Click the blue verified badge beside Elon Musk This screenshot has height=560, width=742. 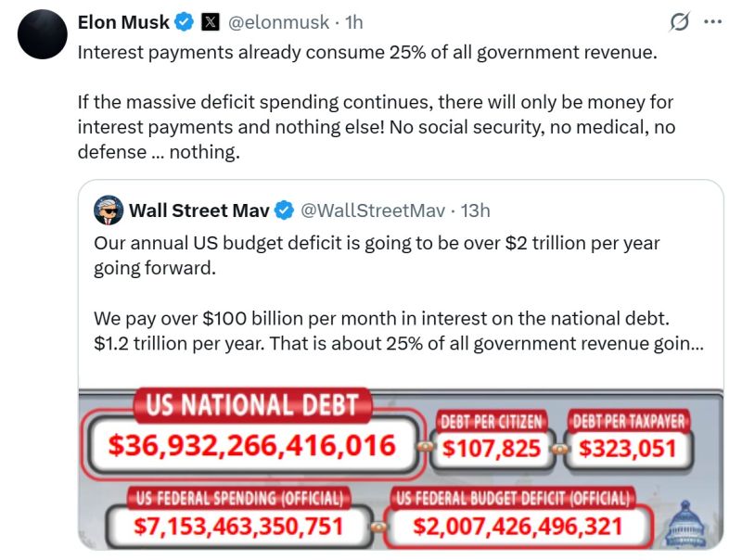click(x=184, y=22)
